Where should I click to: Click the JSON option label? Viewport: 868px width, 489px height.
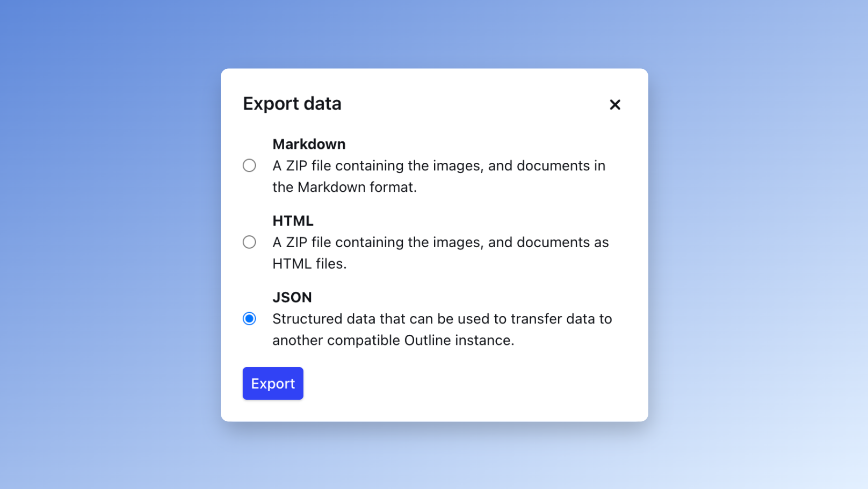click(292, 297)
